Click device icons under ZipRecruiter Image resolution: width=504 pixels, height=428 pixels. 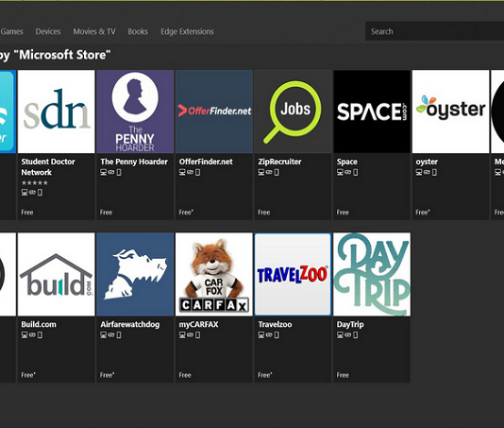268,173
